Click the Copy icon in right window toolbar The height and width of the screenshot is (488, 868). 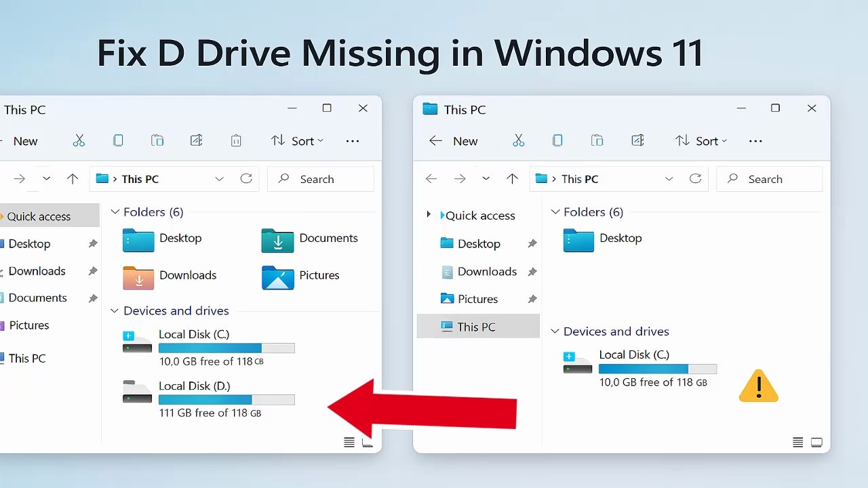tap(557, 141)
